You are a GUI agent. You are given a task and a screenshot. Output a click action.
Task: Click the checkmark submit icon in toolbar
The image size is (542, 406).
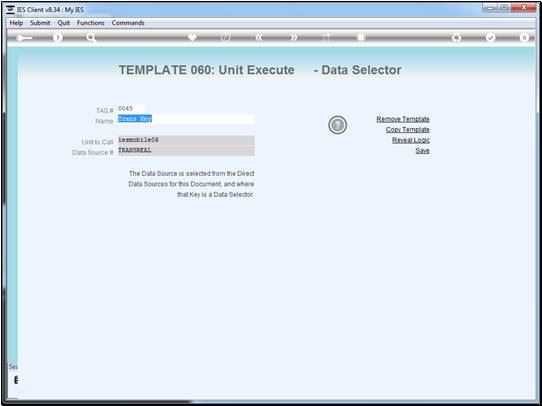coord(490,38)
